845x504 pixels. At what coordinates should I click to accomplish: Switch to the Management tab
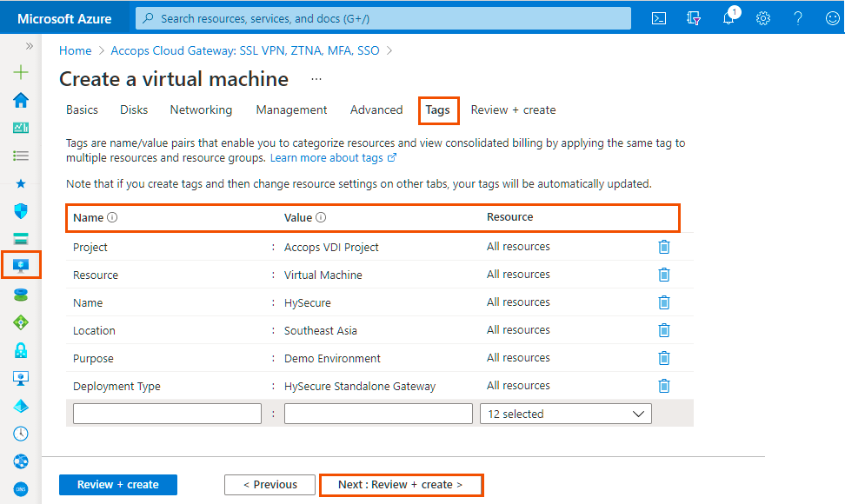tap(291, 109)
